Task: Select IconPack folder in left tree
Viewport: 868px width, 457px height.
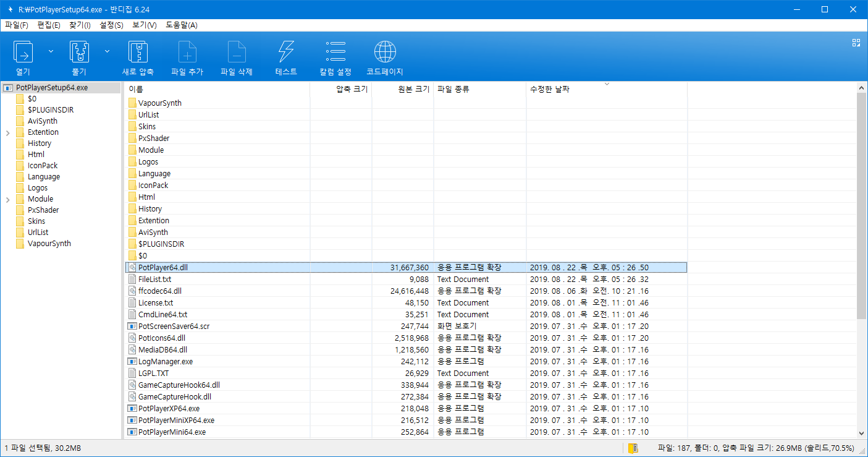Action: pyautogui.click(x=43, y=166)
